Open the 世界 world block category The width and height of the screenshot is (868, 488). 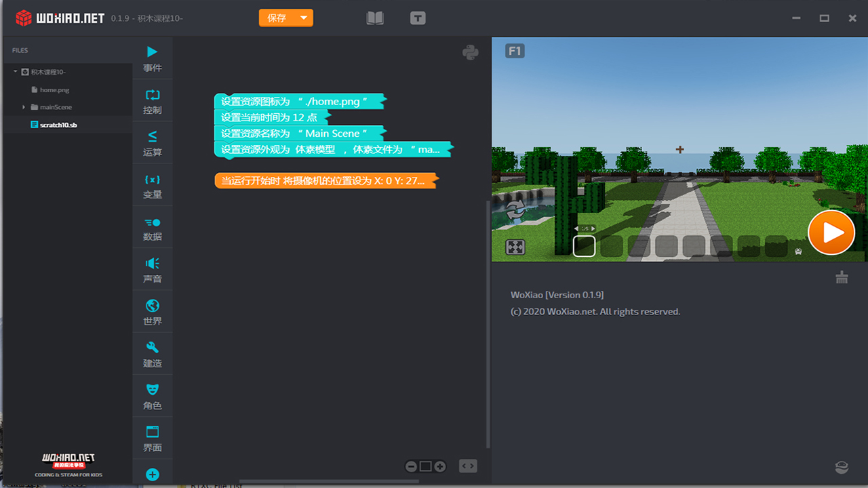click(x=153, y=312)
